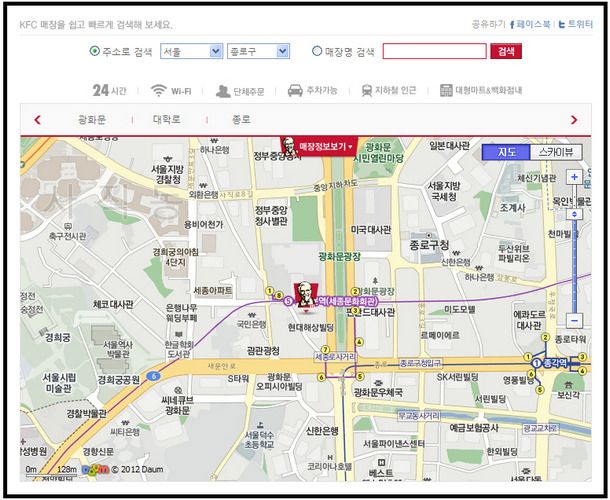Switch map to 지도 view
610x500 pixels.
(506, 152)
